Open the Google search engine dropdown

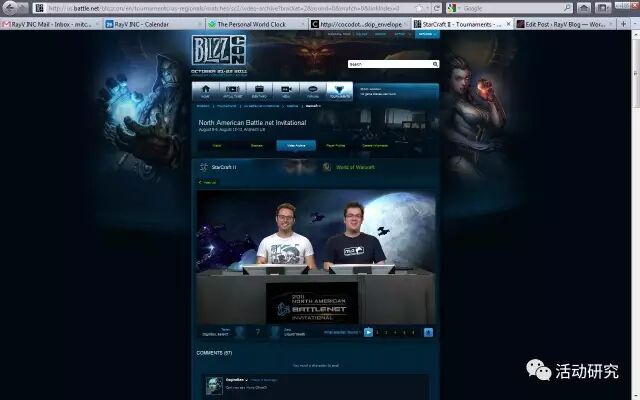tap(453, 8)
